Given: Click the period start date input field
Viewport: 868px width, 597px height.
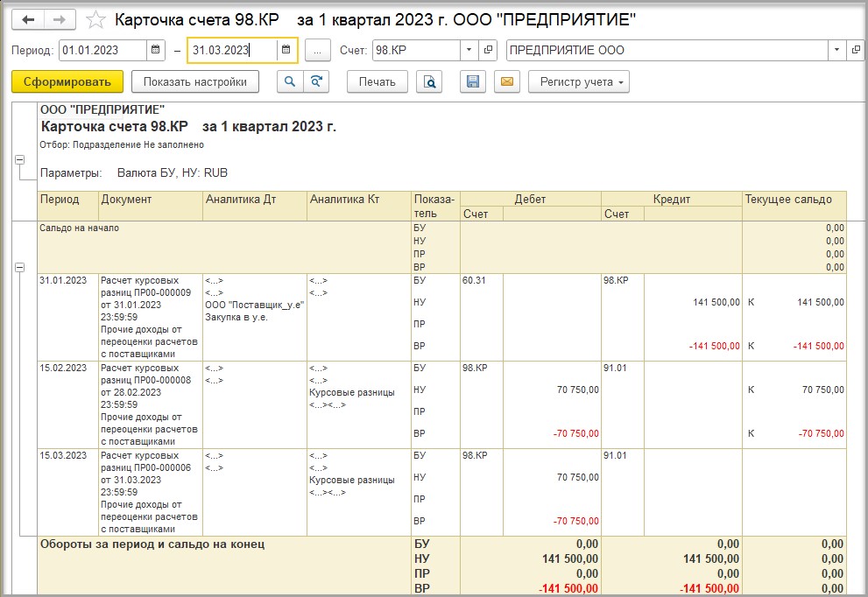Looking at the screenshot, I should coord(101,50).
